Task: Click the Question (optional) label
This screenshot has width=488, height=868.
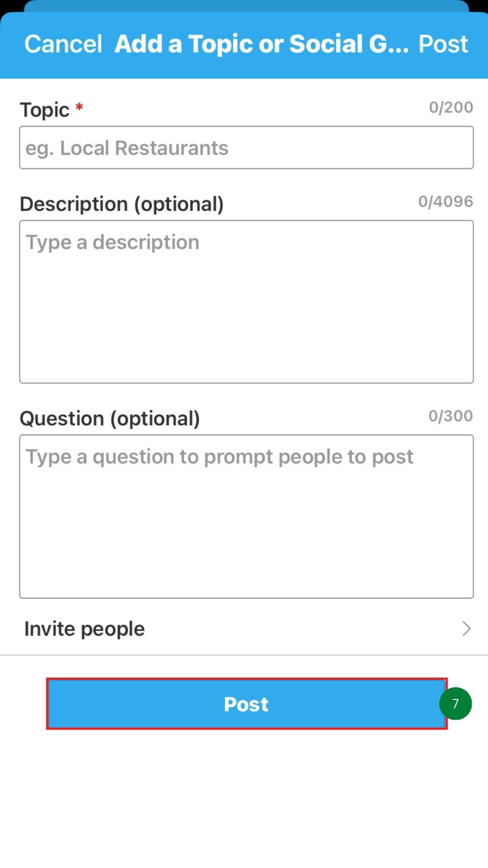Action: [110, 419]
